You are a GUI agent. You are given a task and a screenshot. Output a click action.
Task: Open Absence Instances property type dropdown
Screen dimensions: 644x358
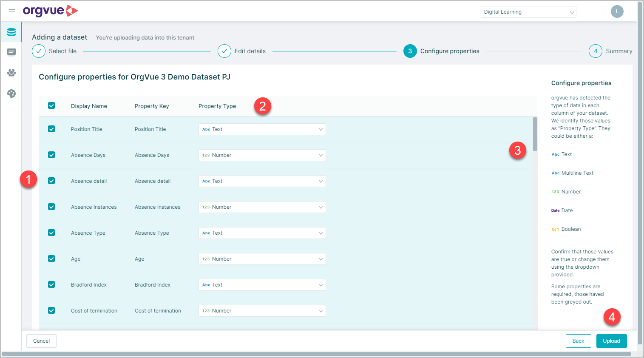click(x=262, y=207)
